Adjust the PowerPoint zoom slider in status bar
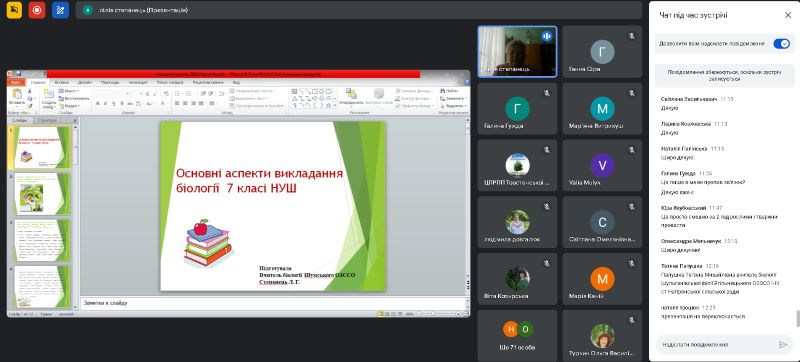Screen dimensions: 800x362 tap(433, 314)
